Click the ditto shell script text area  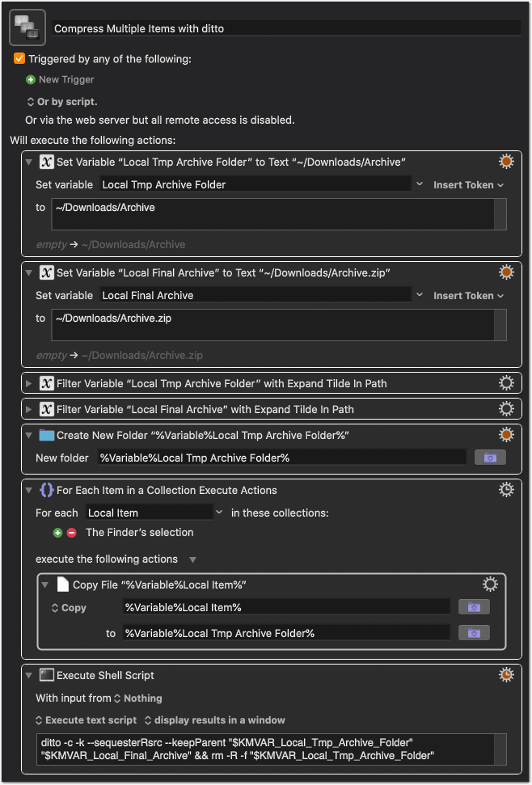265,749
